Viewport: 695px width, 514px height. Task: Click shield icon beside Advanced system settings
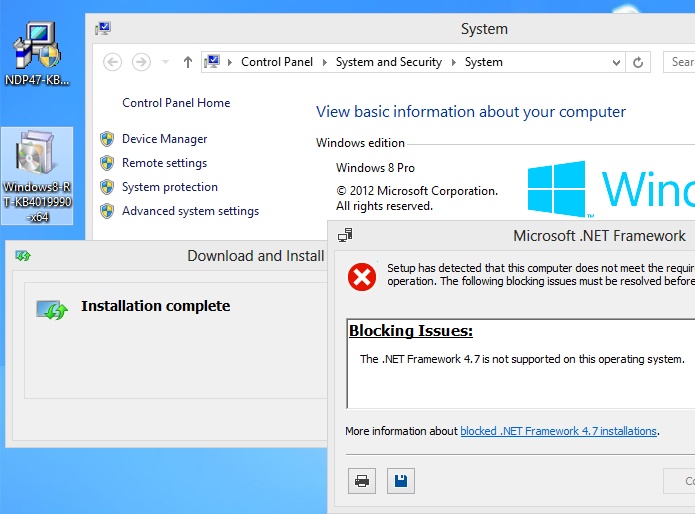point(107,211)
